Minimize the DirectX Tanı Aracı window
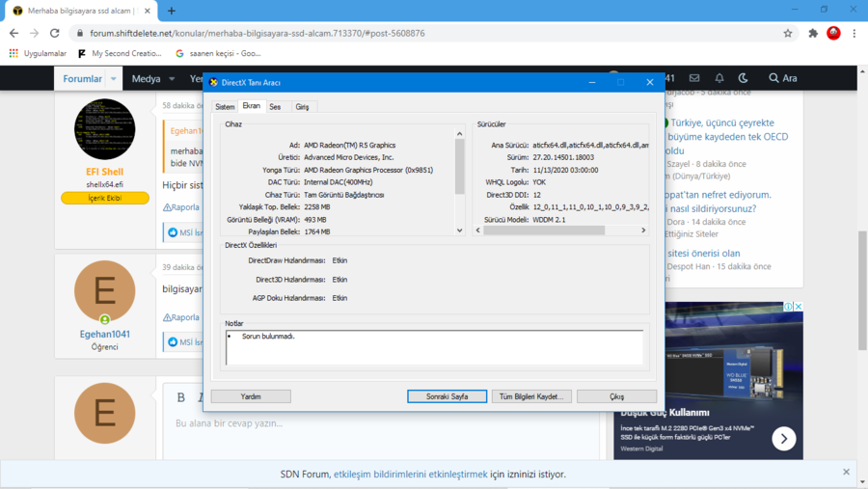The image size is (868, 489). coord(592,83)
